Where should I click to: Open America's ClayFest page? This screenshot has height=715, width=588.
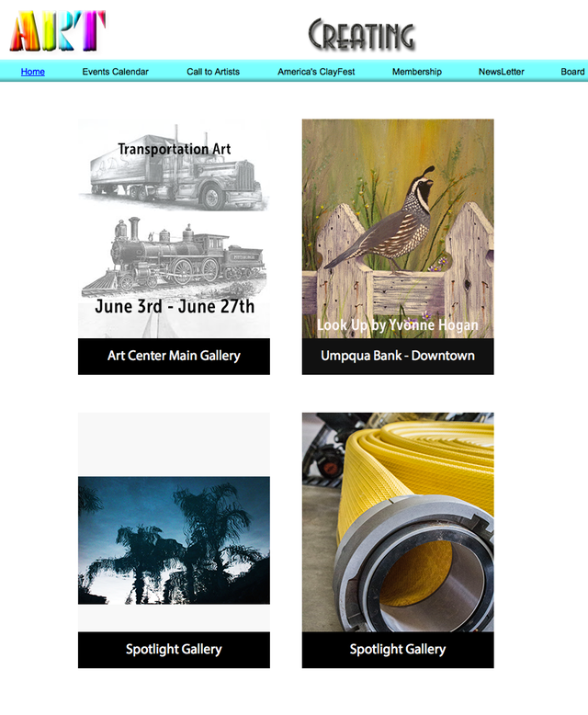click(316, 72)
